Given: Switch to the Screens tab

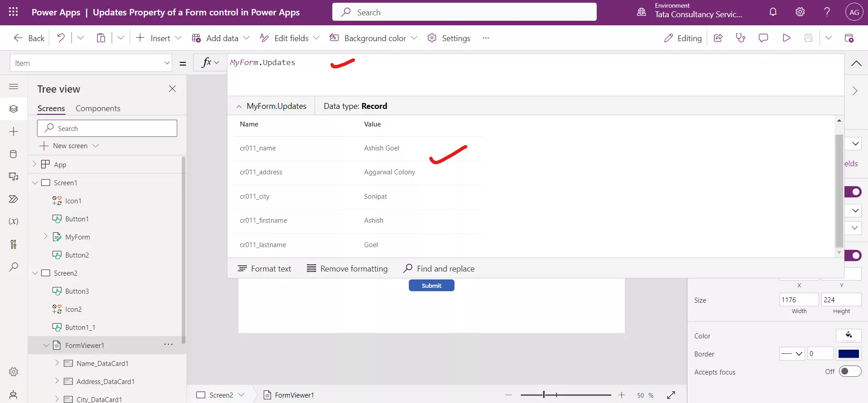Looking at the screenshot, I should coord(51,108).
